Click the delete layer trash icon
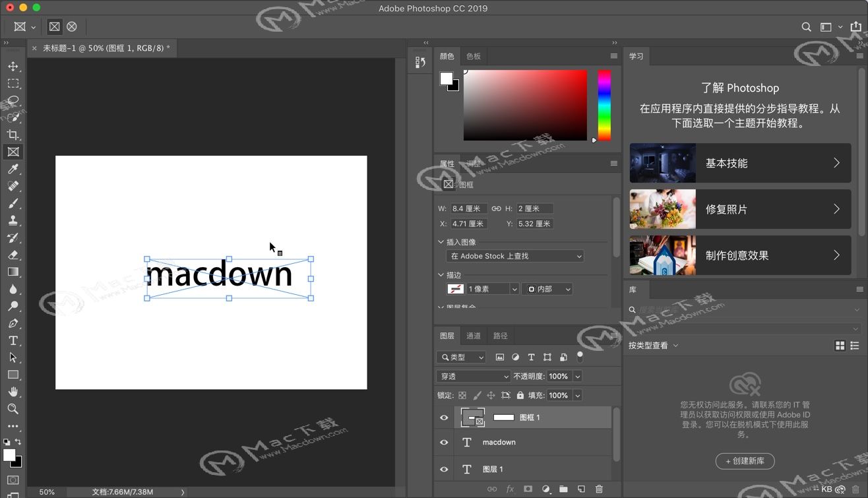The width and height of the screenshot is (868, 498). click(599, 489)
